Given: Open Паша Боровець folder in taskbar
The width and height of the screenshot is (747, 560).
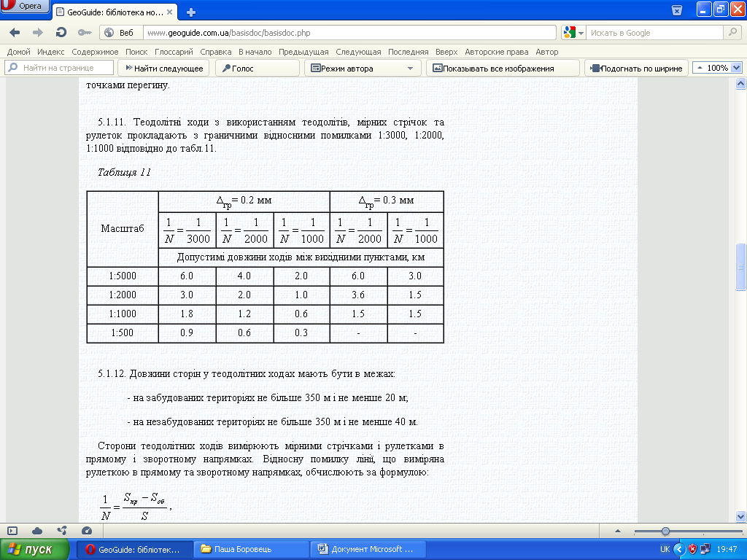Looking at the screenshot, I should [x=251, y=550].
